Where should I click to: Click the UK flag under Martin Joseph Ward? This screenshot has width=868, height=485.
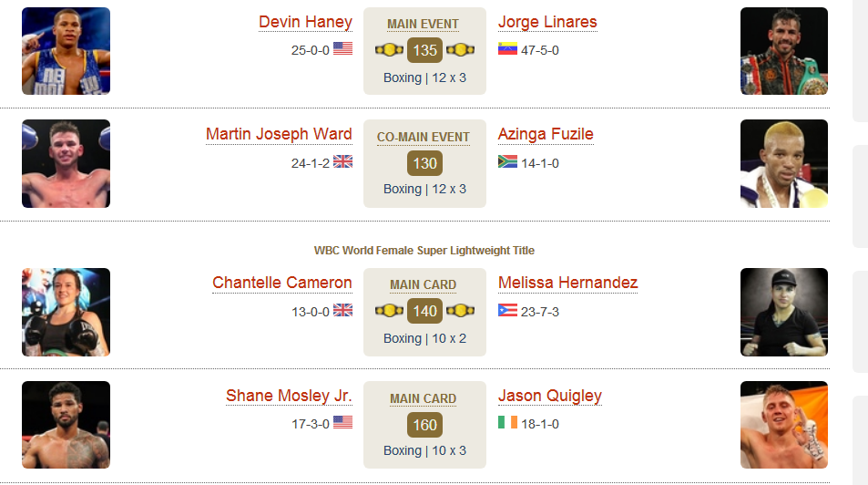point(342,161)
